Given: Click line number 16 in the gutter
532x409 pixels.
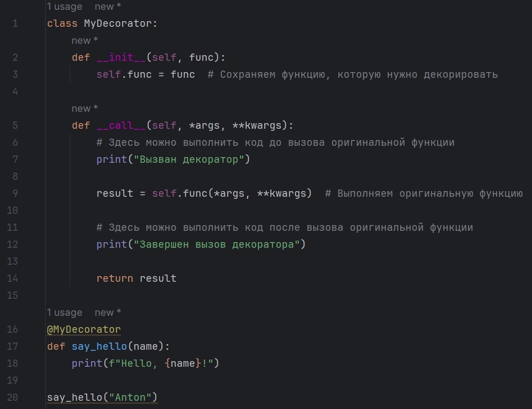Looking at the screenshot, I should pyautogui.click(x=12, y=329).
